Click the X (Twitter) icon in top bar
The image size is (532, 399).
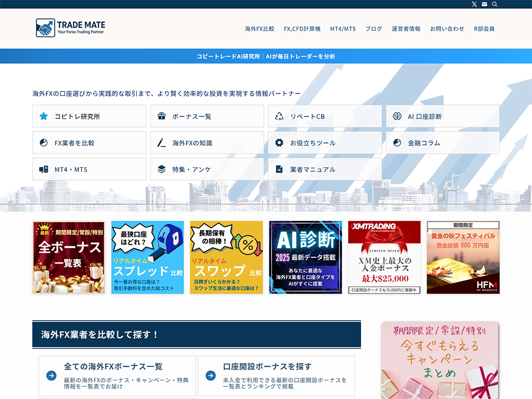pyautogui.click(x=474, y=4)
